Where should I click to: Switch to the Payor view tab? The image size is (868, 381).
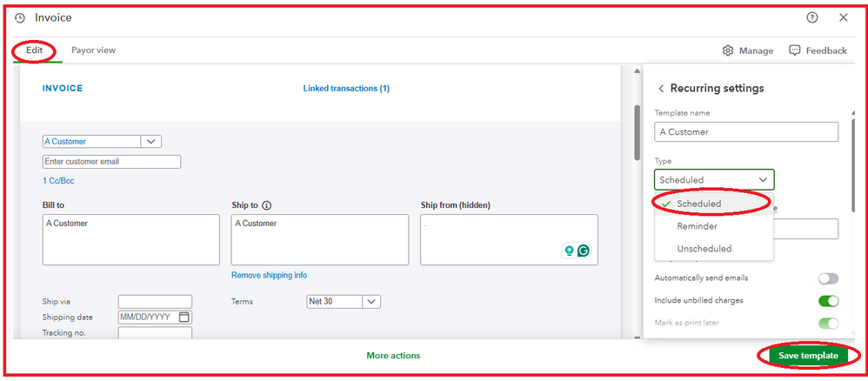pos(93,50)
